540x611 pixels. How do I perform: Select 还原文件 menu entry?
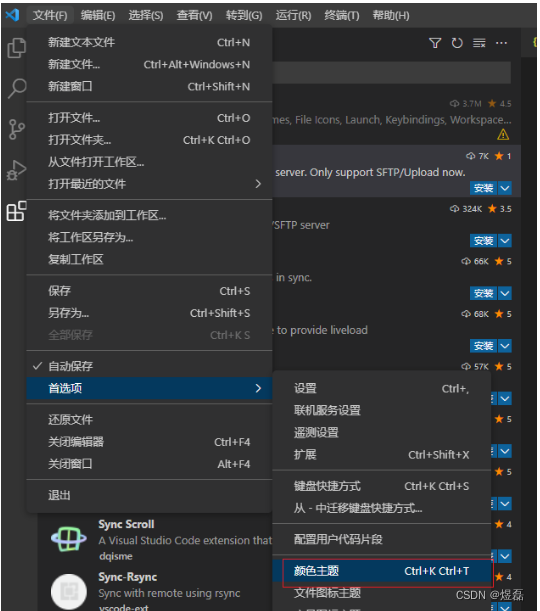[x=149, y=420]
